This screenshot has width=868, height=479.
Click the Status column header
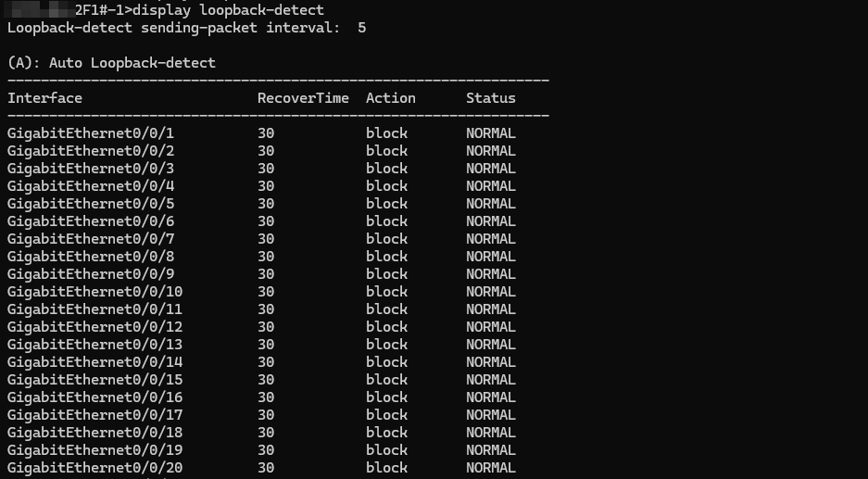click(x=490, y=98)
